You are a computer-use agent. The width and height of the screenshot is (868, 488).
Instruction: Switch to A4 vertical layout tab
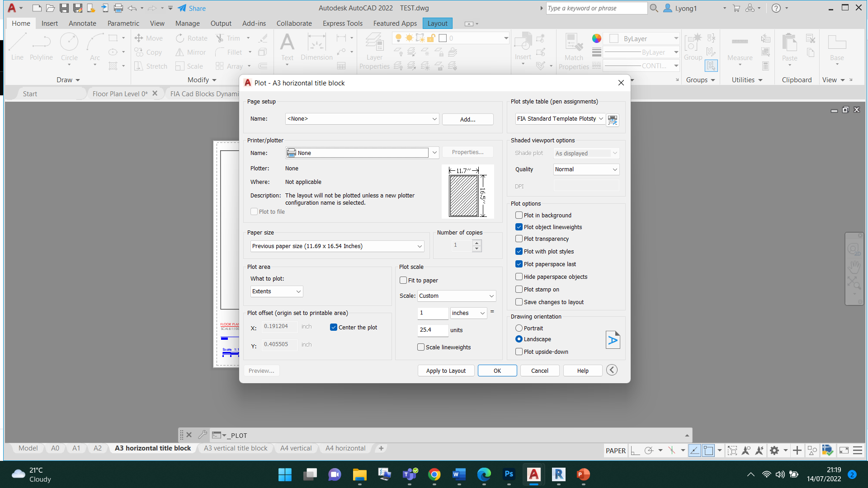(296, 448)
